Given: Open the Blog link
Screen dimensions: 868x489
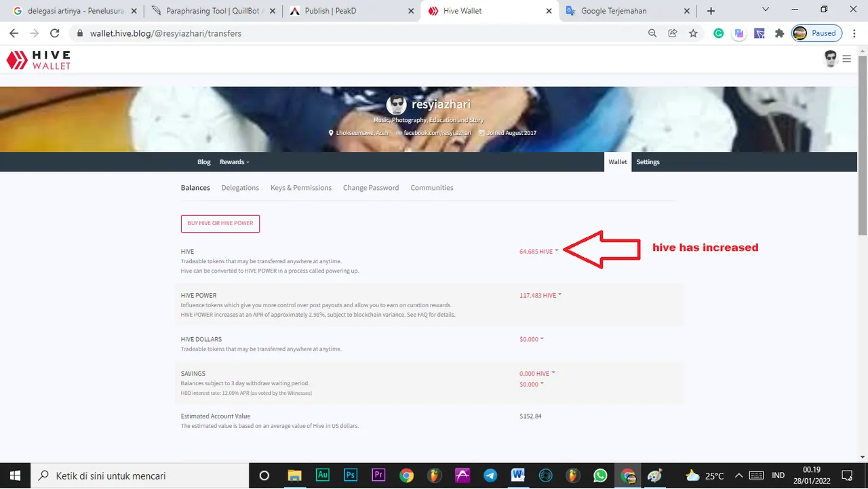Looking at the screenshot, I should tap(204, 162).
